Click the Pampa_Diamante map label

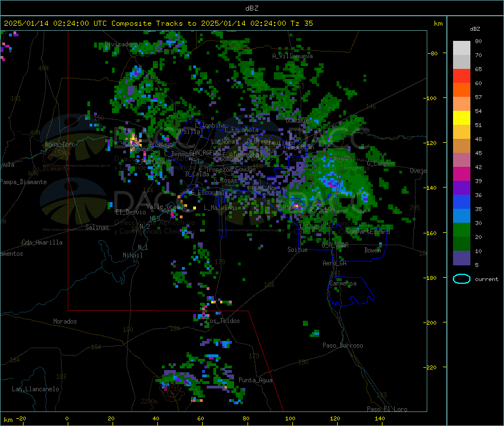24,182
